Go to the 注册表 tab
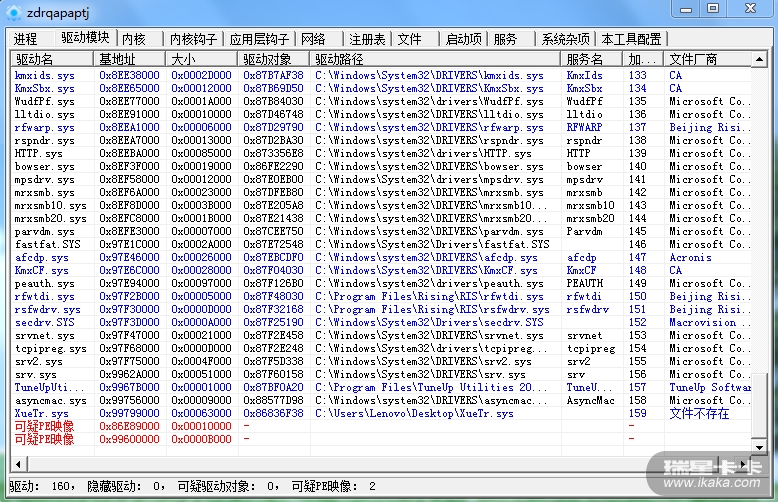The image size is (778, 502). 367,39
